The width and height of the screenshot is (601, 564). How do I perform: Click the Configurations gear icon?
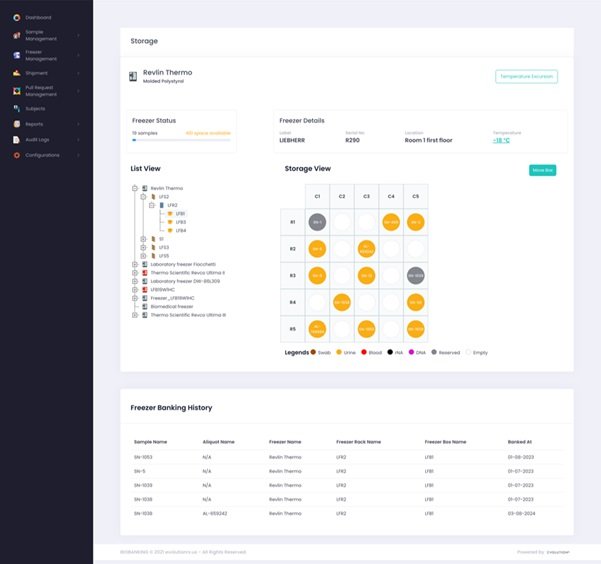(x=16, y=155)
